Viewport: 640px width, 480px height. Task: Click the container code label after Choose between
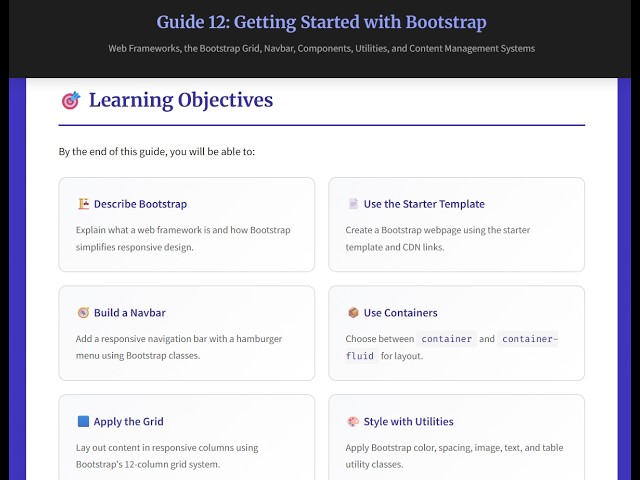[447, 339]
